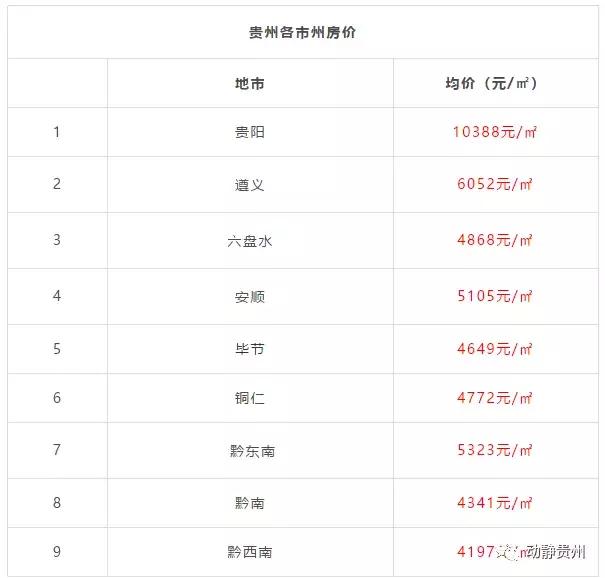Image resolution: width=605 pixels, height=578 pixels.
Task: Select the 黔南 city cell
Action: point(250,503)
